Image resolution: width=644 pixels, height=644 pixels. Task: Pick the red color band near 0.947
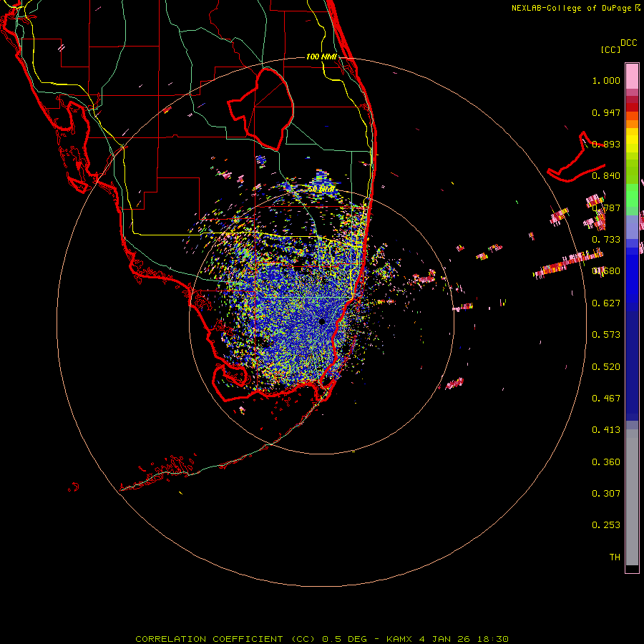click(632, 107)
